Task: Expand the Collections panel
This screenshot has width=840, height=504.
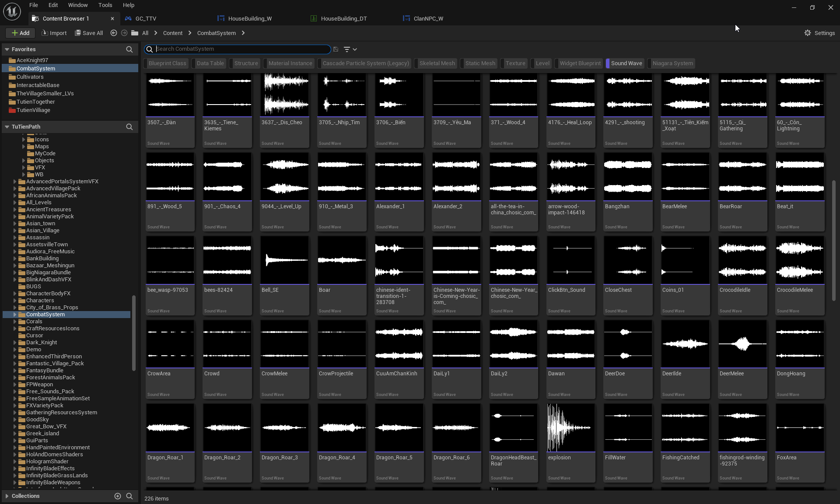Action: [7, 496]
